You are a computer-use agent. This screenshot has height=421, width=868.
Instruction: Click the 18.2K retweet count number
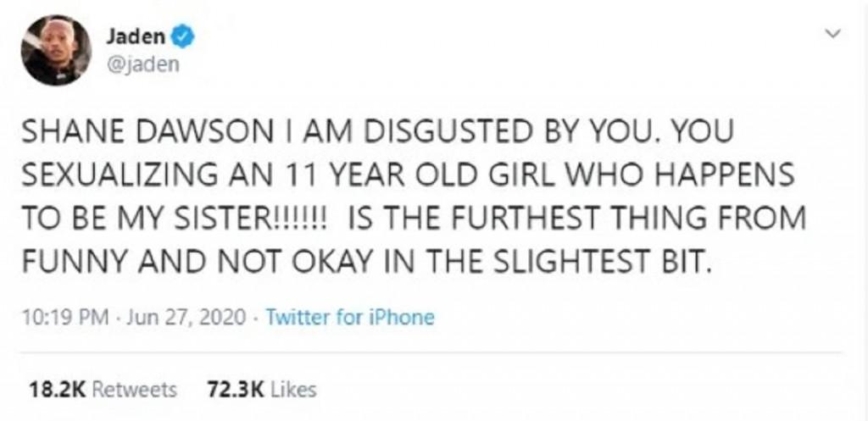55,391
